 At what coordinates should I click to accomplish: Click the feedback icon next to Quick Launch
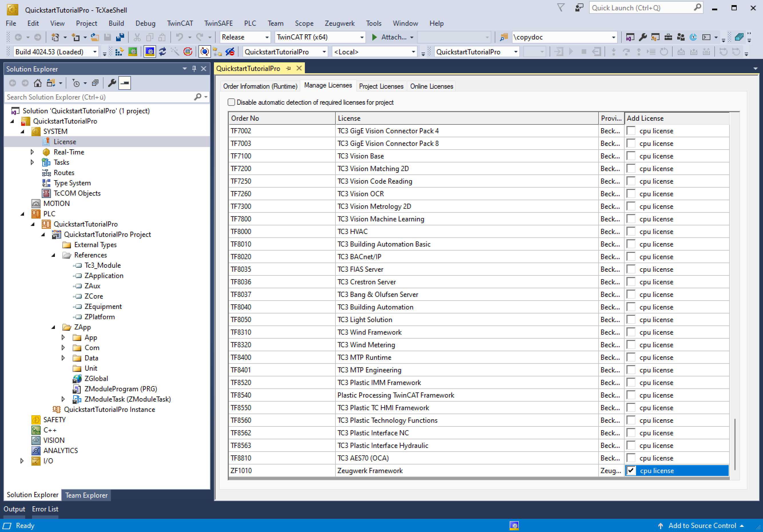[579, 8]
